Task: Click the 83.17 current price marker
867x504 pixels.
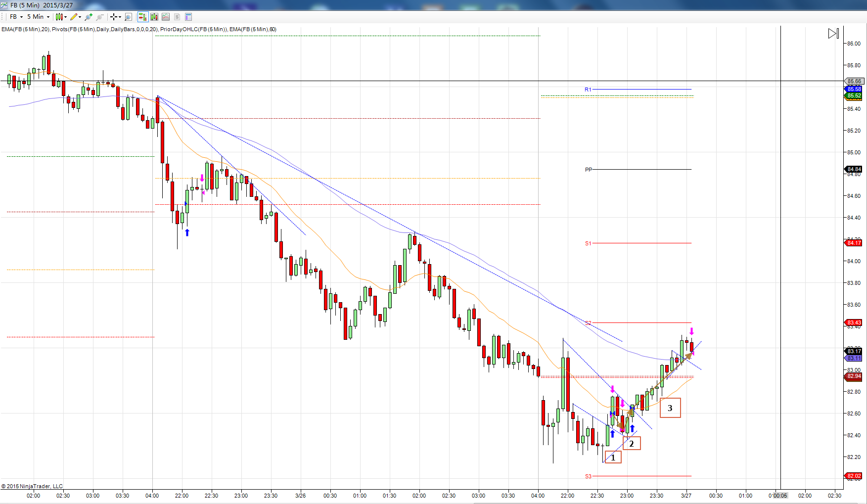Action: click(854, 351)
